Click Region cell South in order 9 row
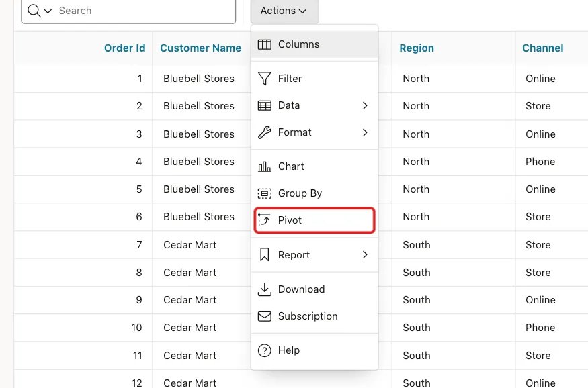This screenshot has height=388, width=588. (416, 300)
